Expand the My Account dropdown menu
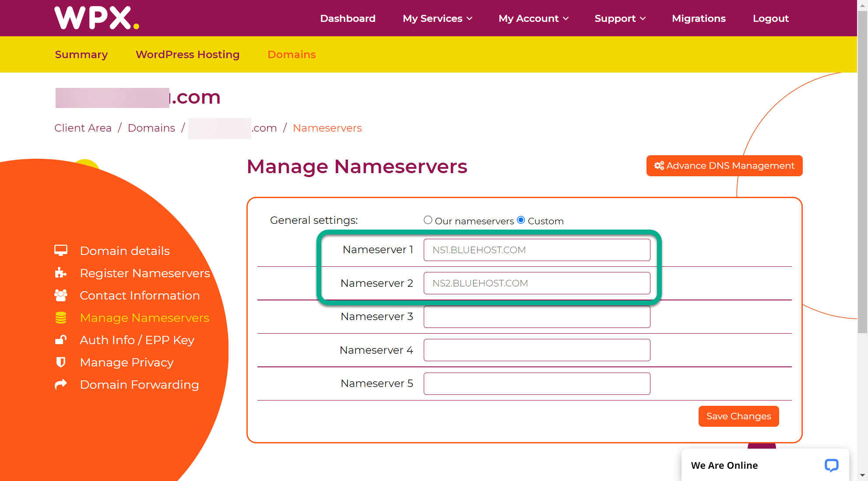 533,18
